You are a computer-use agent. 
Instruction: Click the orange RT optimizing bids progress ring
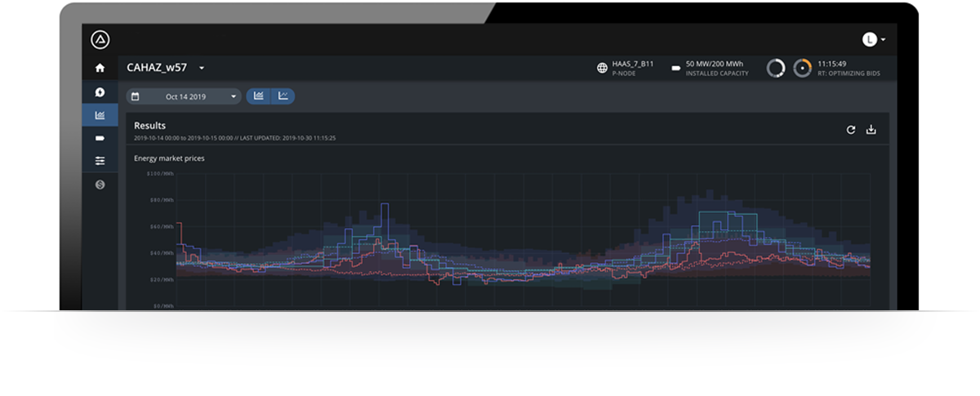tap(803, 68)
